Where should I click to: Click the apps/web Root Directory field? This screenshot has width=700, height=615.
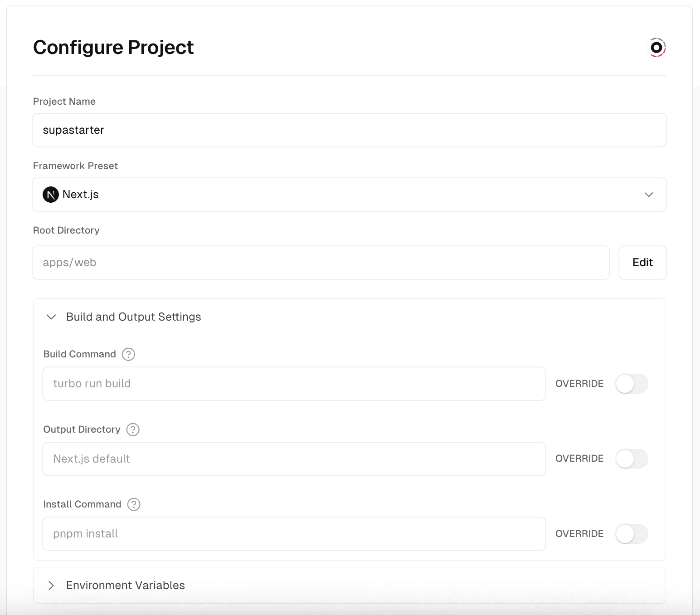(x=321, y=263)
